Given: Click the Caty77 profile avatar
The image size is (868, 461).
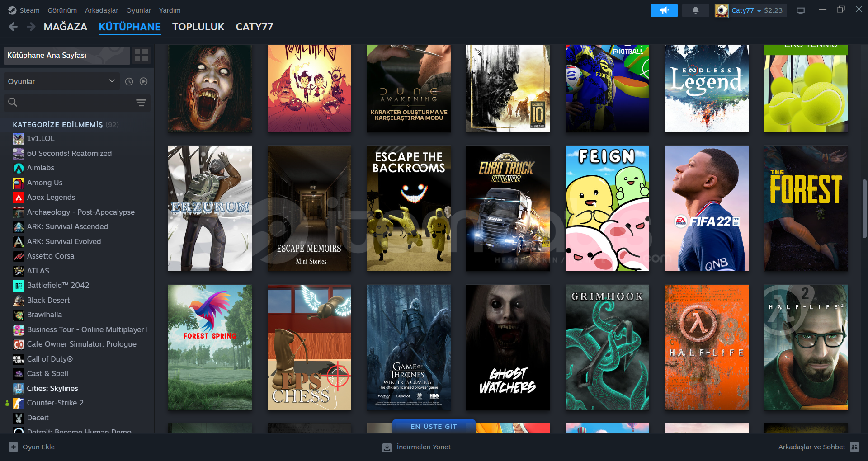Looking at the screenshot, I should click(x=722, y=10).
